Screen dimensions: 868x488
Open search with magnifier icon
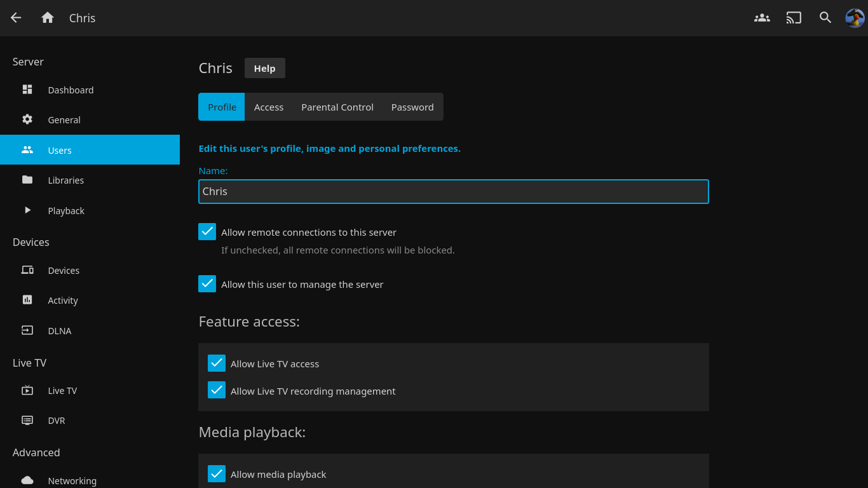[x=825, y=18]
